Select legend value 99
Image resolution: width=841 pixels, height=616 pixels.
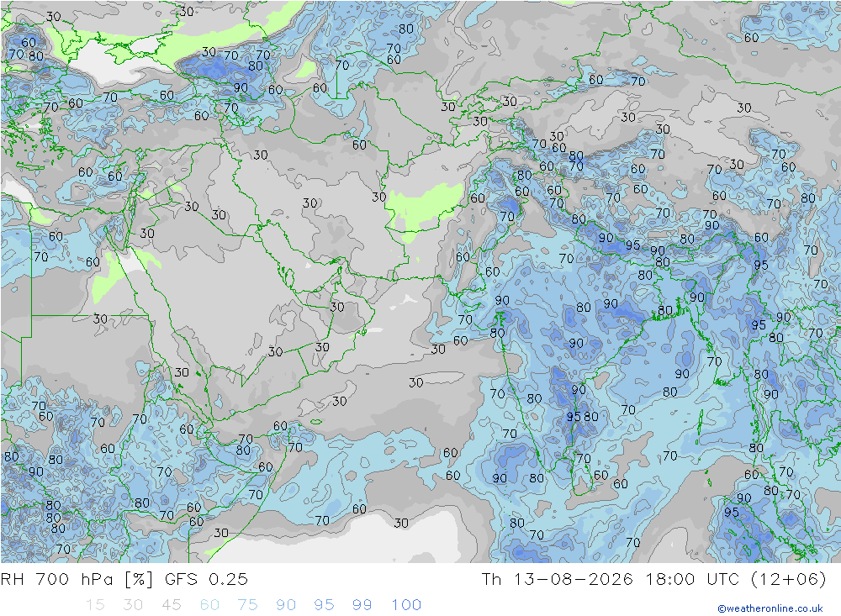(362, 605)
